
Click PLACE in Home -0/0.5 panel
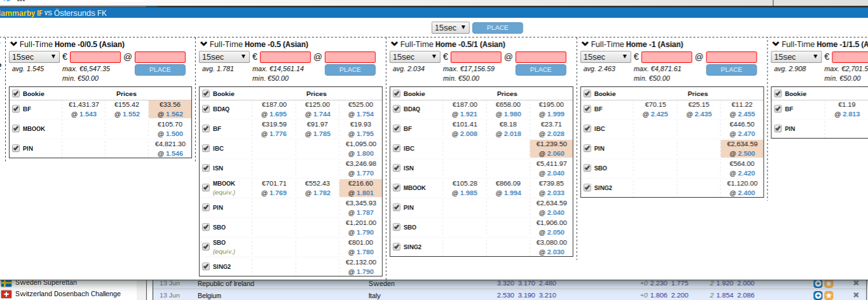click(x=160, y=70)
